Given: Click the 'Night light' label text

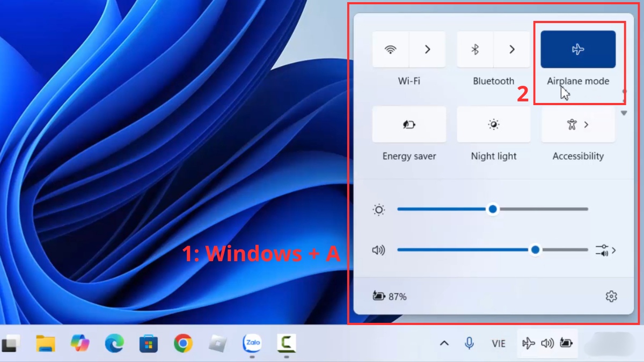Looking at the screenshot, I should (x=494, y=156).
